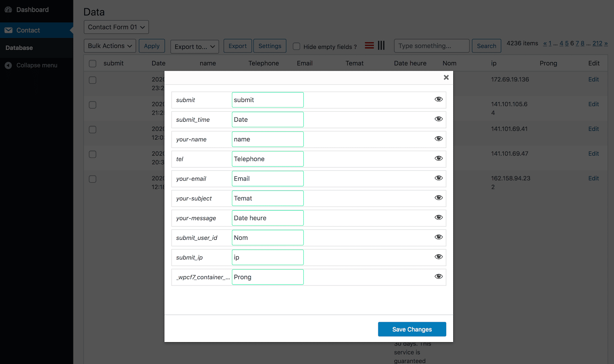Screen dimensions: 614x364
Task: Hide the your-email field with its eye icon
Action: pyautogui.click(x=438, y=178)
